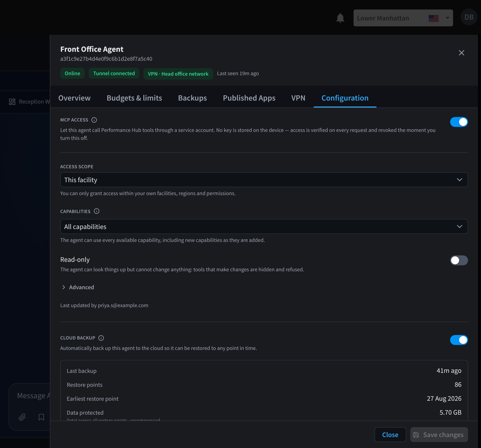Open the Budgets & limits tab
The image size is (481, 448).
(134, 98)
